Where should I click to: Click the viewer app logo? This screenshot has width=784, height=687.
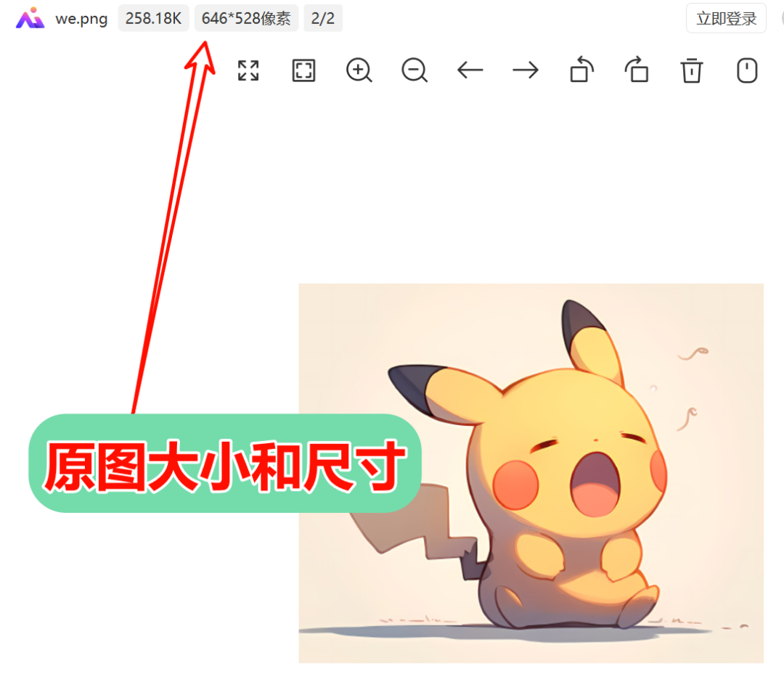coord(30,18)
